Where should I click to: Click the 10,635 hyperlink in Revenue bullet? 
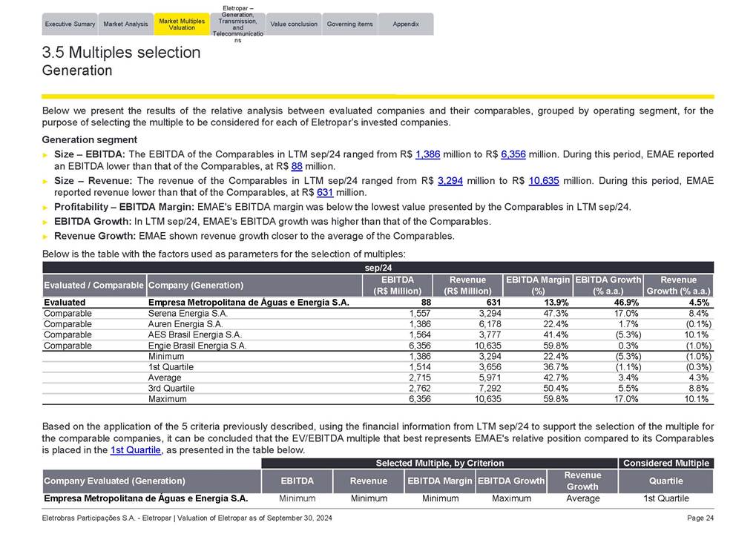point(543,180)
